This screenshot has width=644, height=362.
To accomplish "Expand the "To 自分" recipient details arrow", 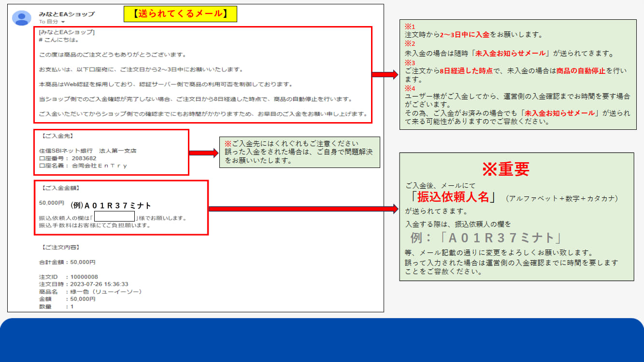I will pos(63,22).
